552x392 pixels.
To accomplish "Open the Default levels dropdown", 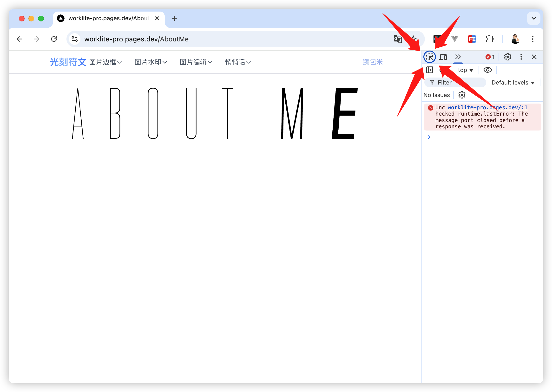I will point(513,83).
